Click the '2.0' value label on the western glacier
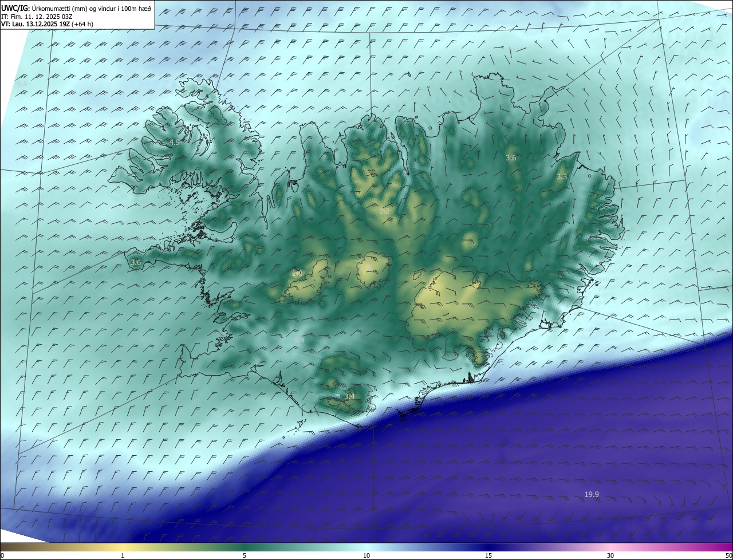This screenshot has width=733, height=560. pyautogui.click(x=297, y=273)
